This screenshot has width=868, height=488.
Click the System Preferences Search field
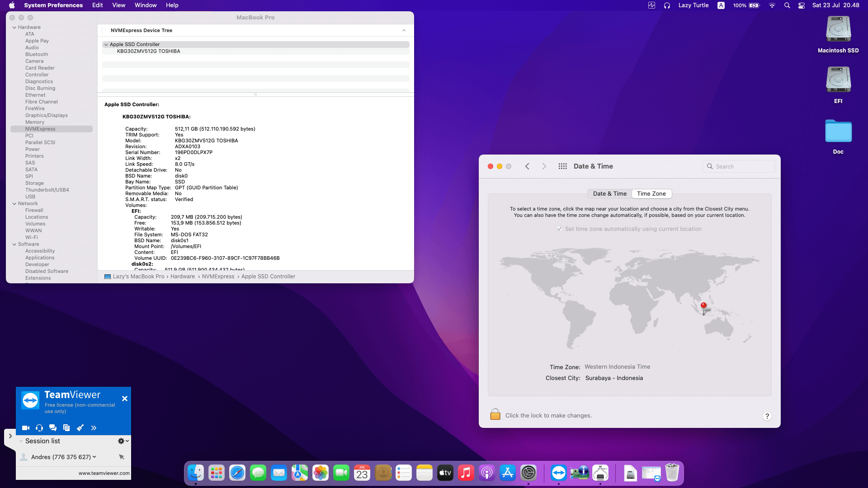pos(739,166)
